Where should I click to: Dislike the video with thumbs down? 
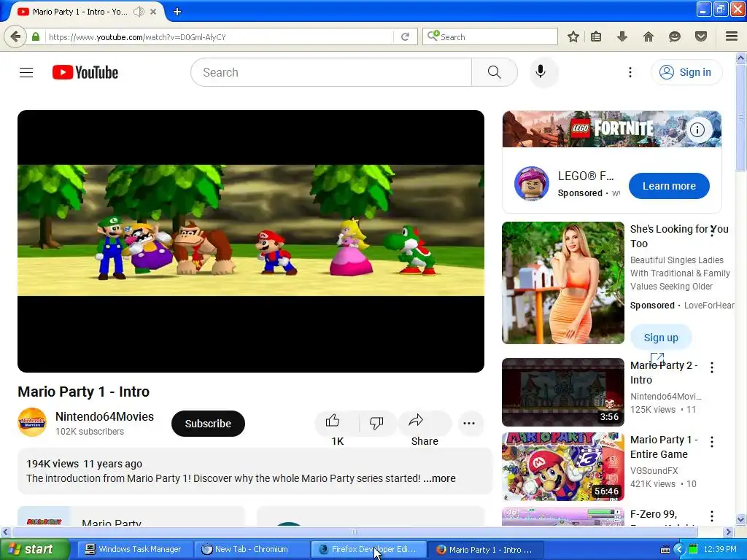(x=376, y=423)
